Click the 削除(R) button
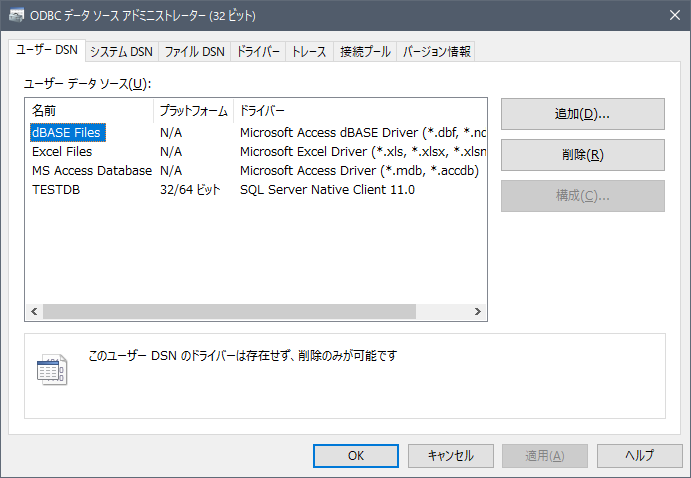 coord(582,155)
